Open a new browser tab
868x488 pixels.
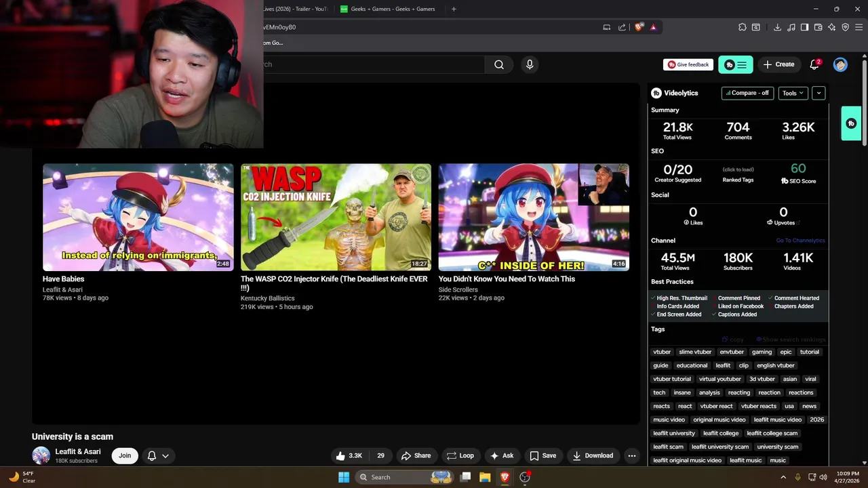(x=454, y=9)
